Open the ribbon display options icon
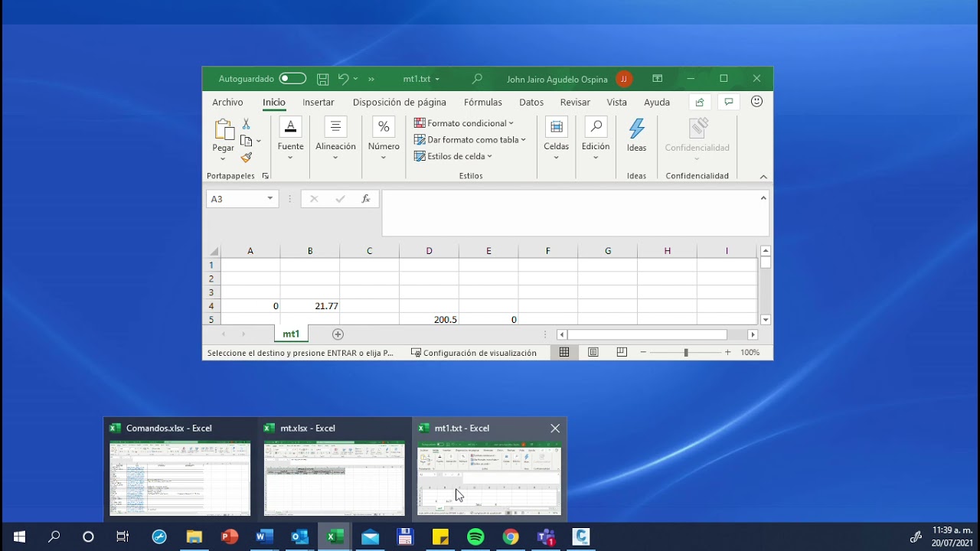This screenshot has height=551, width=980. coord(657,79)
